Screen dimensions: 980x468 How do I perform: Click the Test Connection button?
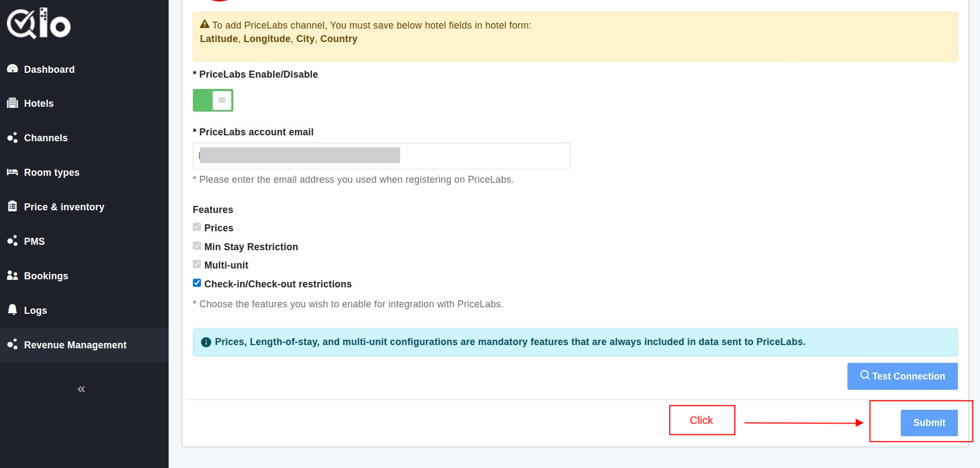902,376
